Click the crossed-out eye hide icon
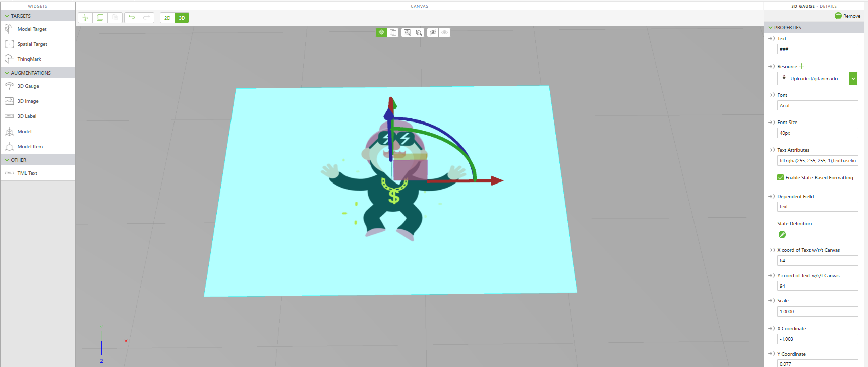The width and height of the screenshot is (868, 367). (x=433, y=32)
